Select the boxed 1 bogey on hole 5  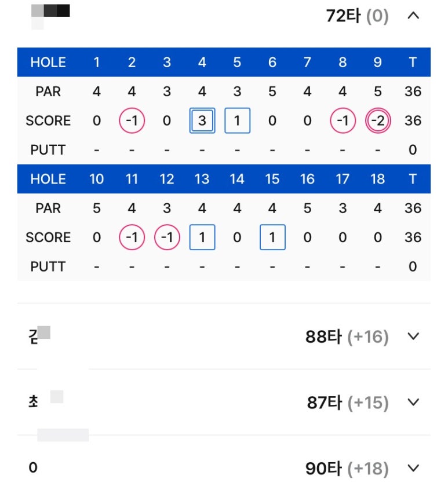(x=237, y=120)
